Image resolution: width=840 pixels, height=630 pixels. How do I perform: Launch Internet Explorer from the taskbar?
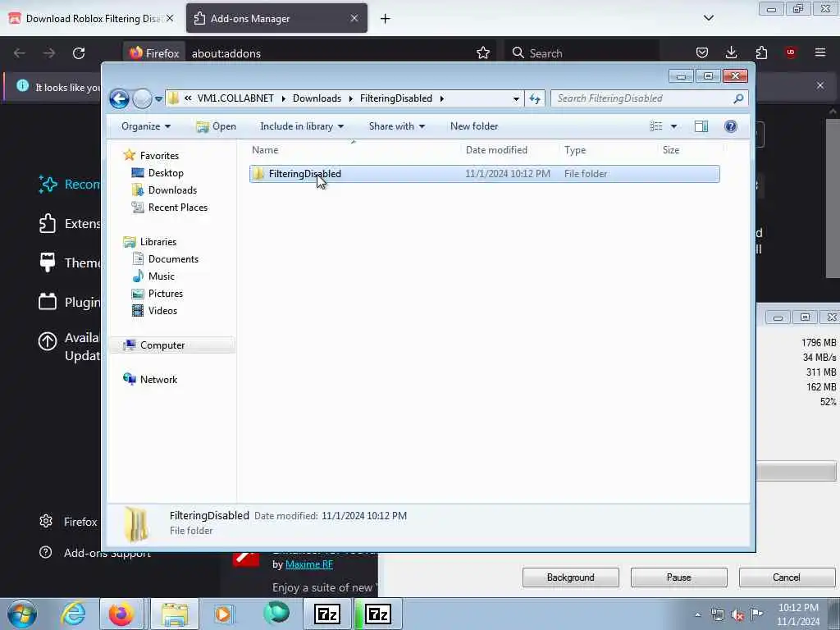[72, 614]
